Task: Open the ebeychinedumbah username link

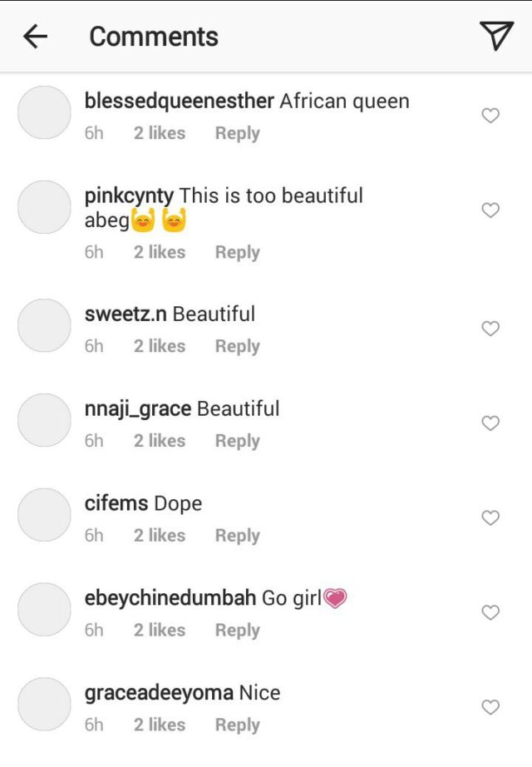Action: [x=170, y=598]
